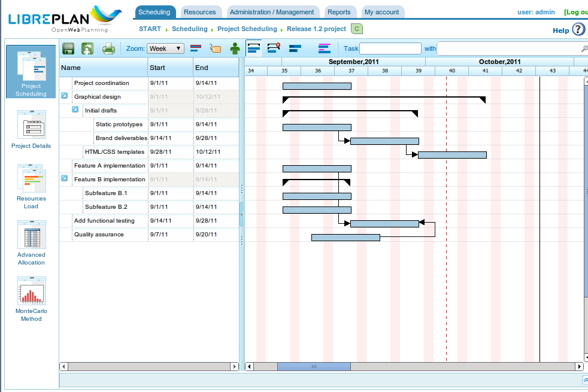
Task: Collapse the Feature B implementation group
Action: click(x=65, y=178)
